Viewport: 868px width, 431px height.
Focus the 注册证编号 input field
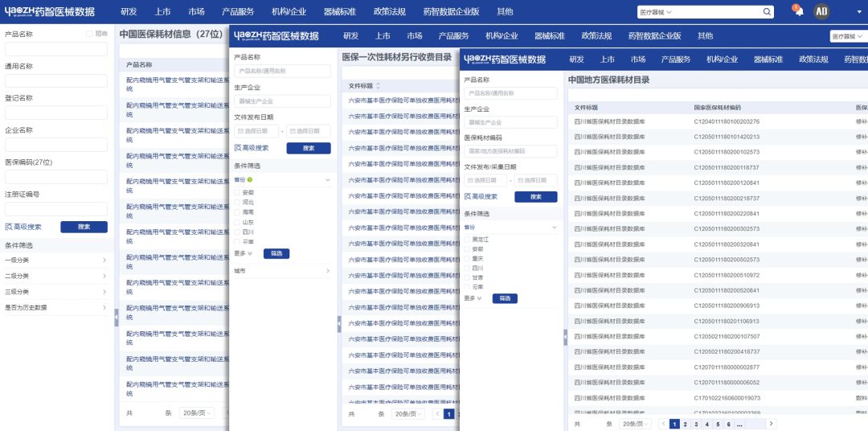click(x=56, y=209)
